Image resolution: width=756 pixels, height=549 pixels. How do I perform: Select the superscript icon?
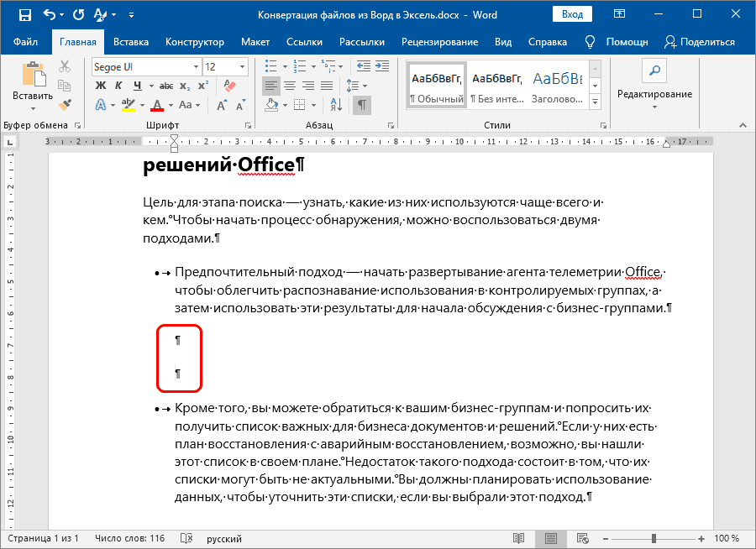[x=204, y=86]
